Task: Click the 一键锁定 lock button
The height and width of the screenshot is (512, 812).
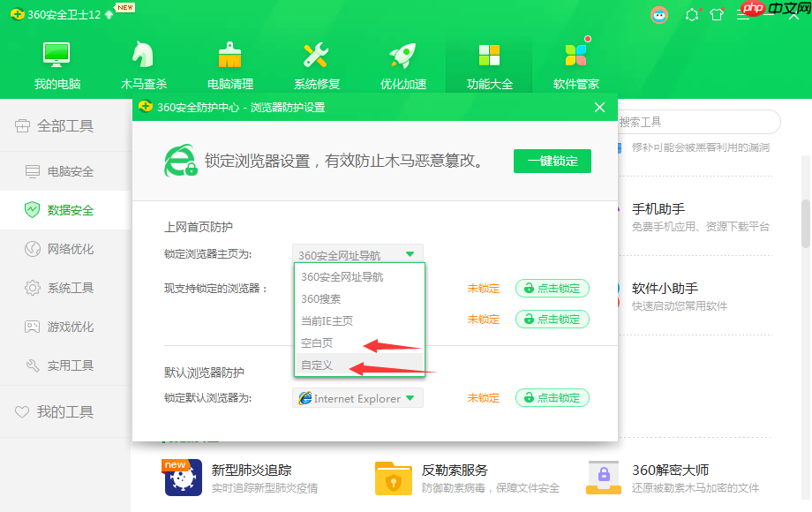Action: (552, 161)
